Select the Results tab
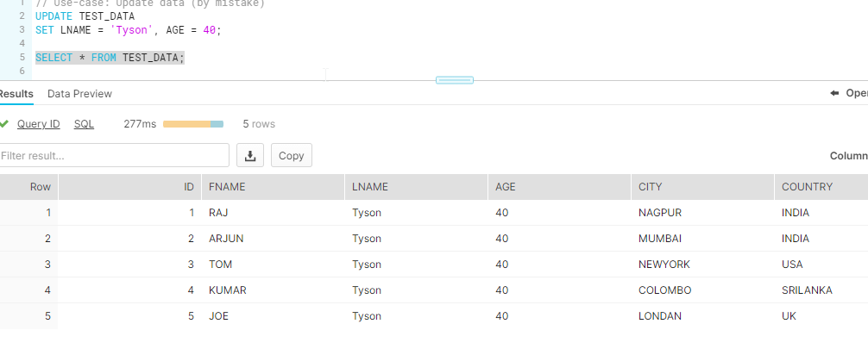 (16, 94)
